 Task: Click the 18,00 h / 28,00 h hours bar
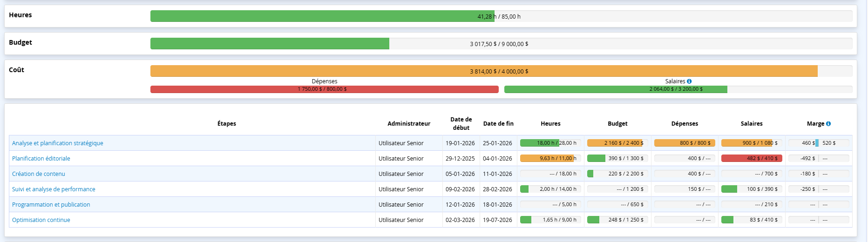click(550, 143)
